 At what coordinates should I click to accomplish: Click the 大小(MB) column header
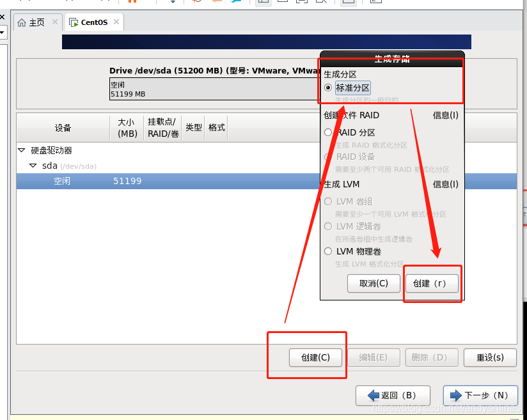point(127,128)
